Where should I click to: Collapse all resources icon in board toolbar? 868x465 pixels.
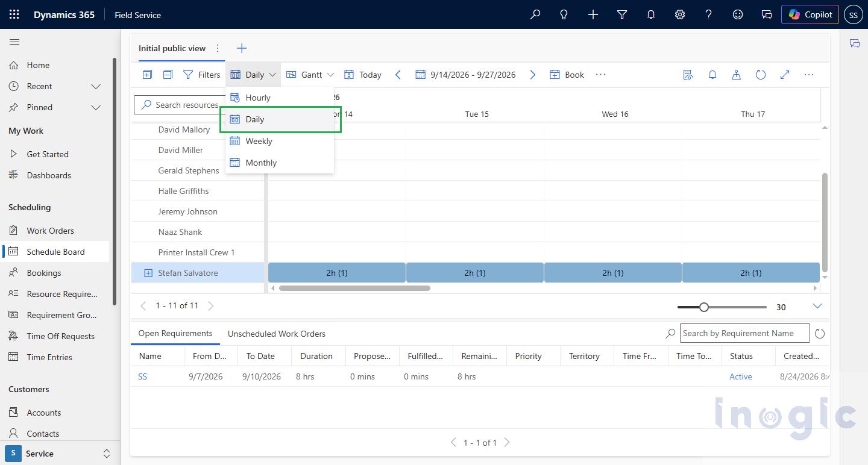pos(168,75)
